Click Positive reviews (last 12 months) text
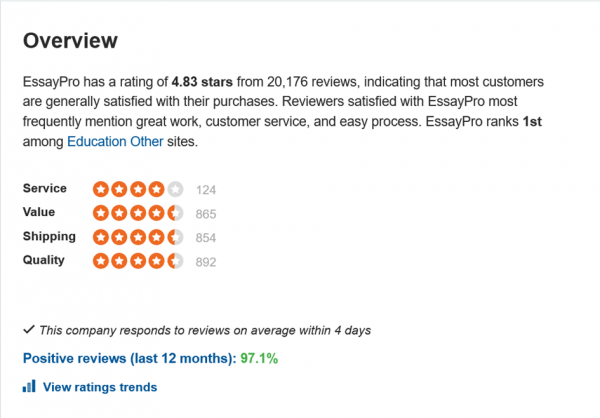The image size is (600, 418). (127, 358)
